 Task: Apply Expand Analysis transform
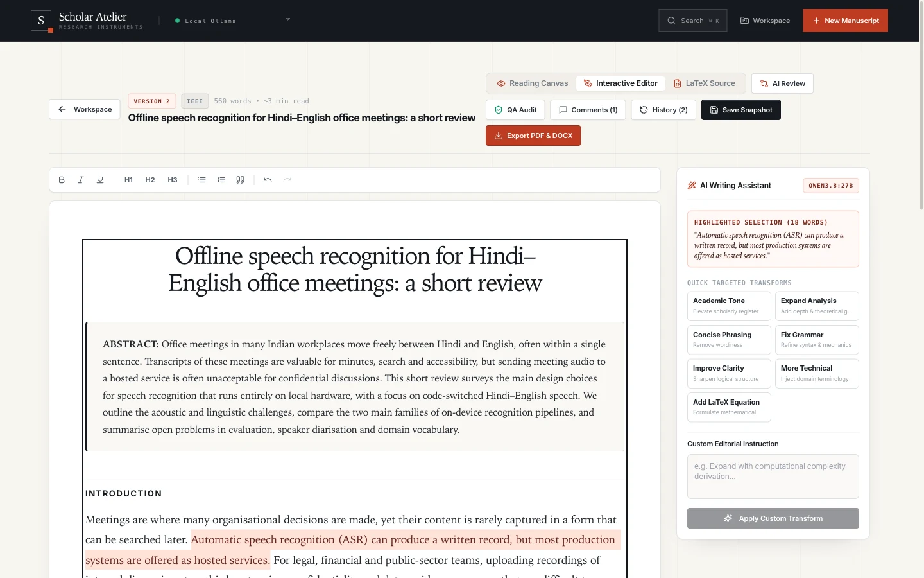(x=817, y=306)
